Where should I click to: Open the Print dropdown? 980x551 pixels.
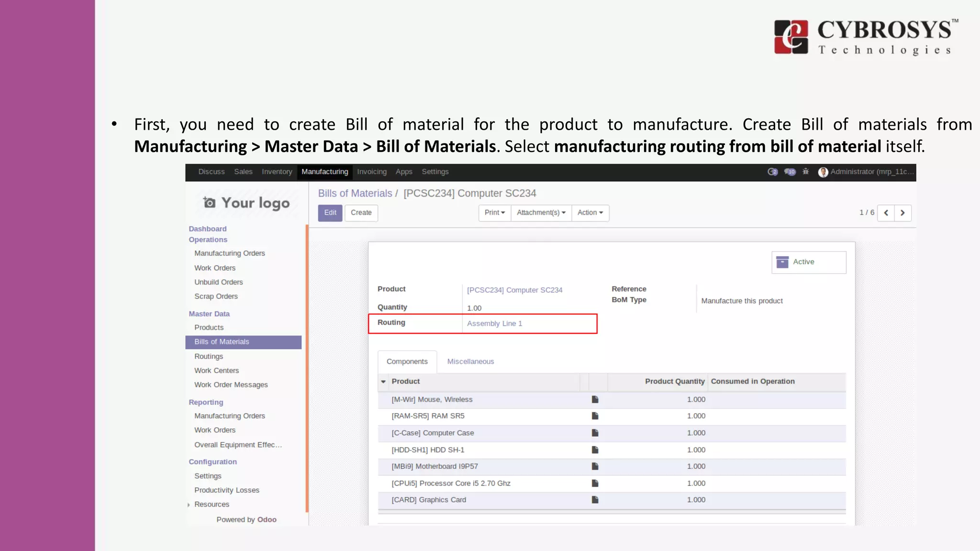coord(495,213)
